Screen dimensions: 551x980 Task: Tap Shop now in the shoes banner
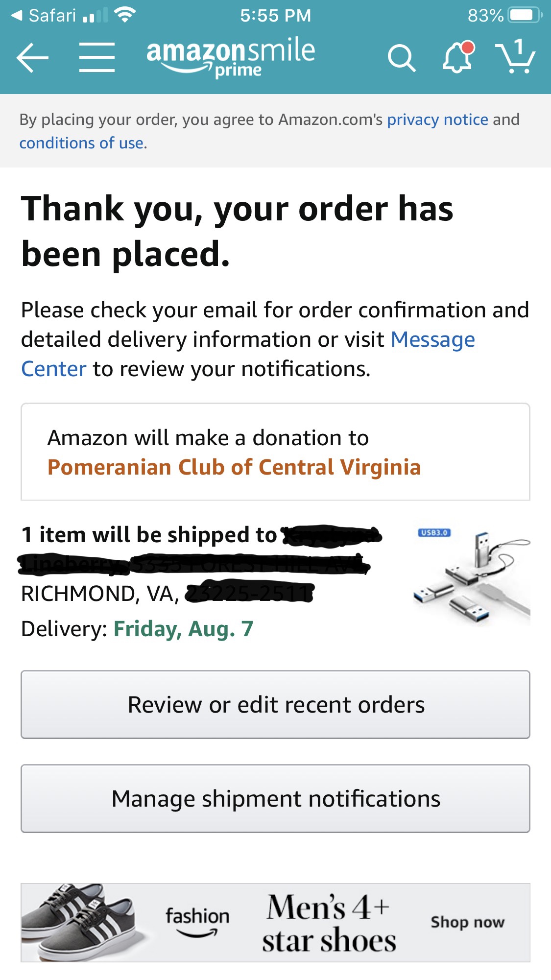(x=467, y=922)
